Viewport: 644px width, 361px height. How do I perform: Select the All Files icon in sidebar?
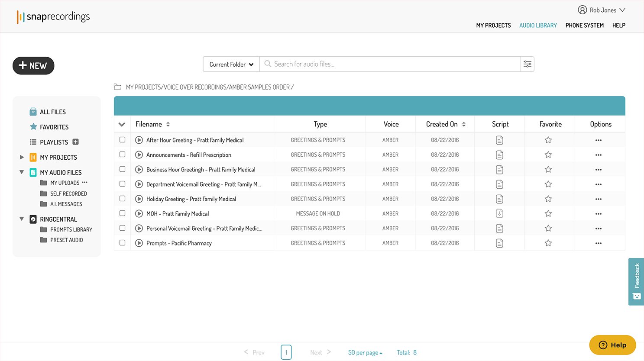[x=33, y=111]
